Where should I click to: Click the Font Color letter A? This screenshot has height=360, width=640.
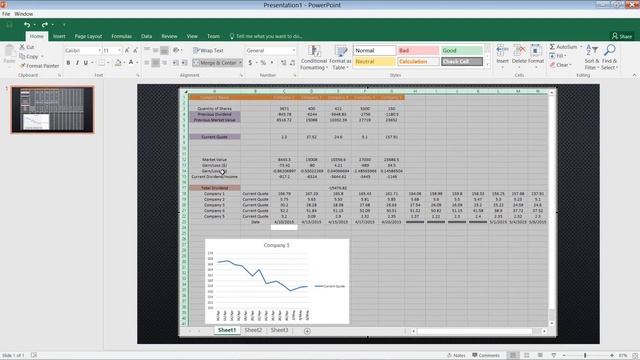[131, 62]
